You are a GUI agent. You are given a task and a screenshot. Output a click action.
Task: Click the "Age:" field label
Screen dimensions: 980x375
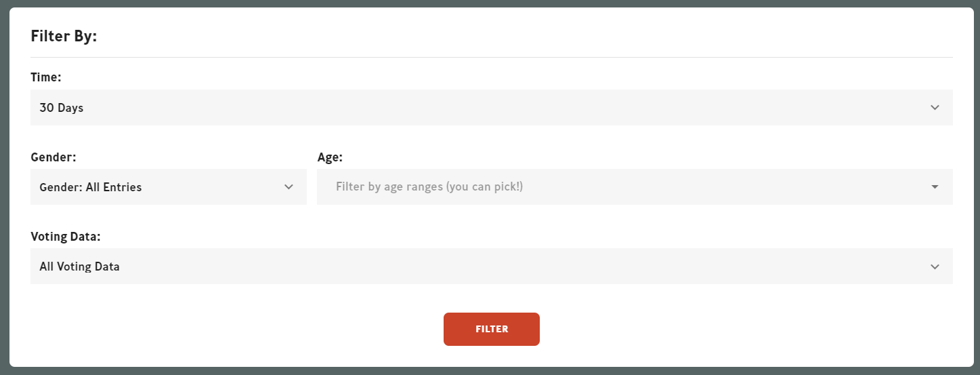pyautogui.click(x=330, y=157)
